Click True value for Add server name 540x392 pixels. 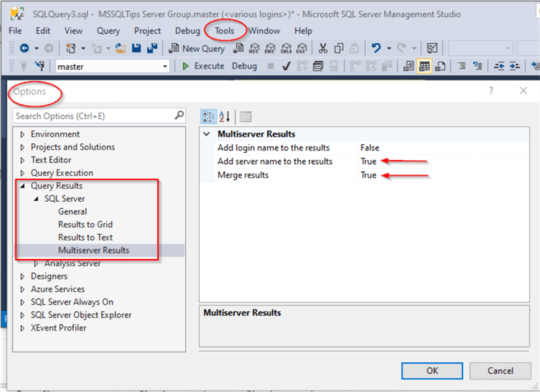pyautogui.click(x=368, y=162)
